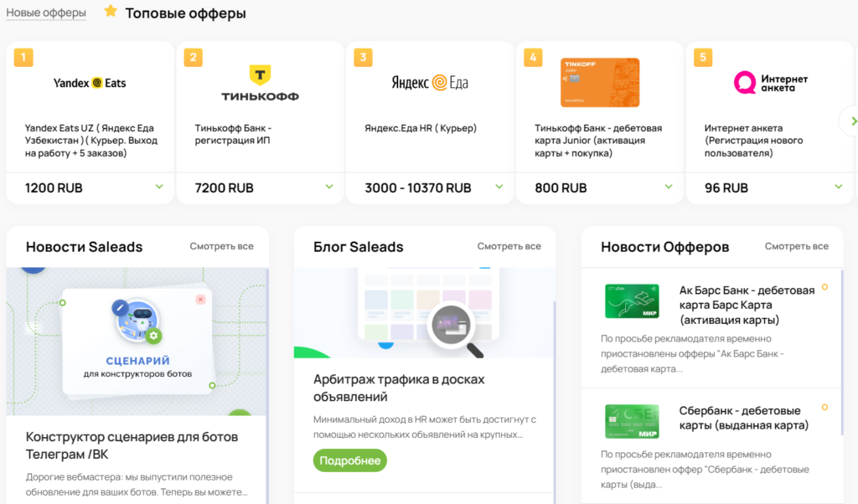Click the green Подробнее button
The height and width of the screenshot is (504, 858).
tap(350, 460)
